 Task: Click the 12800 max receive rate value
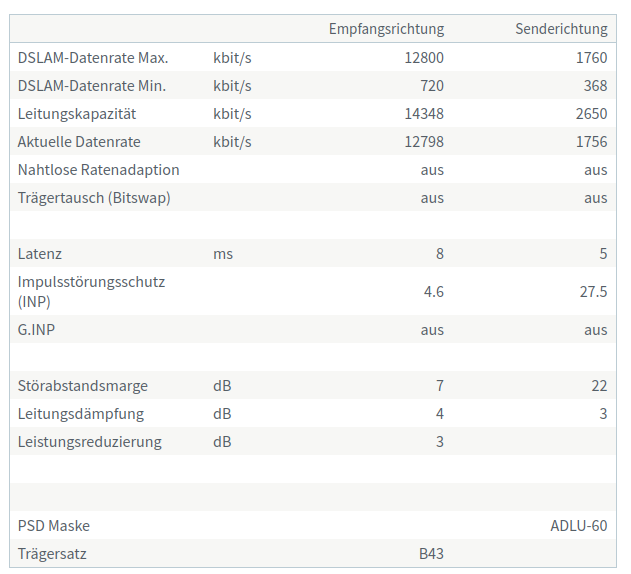(424, 58)
